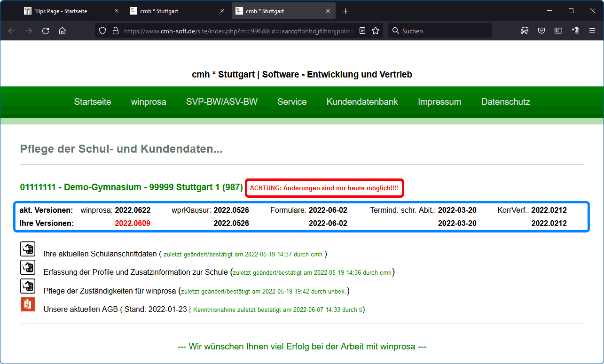Close the Tilps Page - Startseite tab

click(x=117, y=11)
